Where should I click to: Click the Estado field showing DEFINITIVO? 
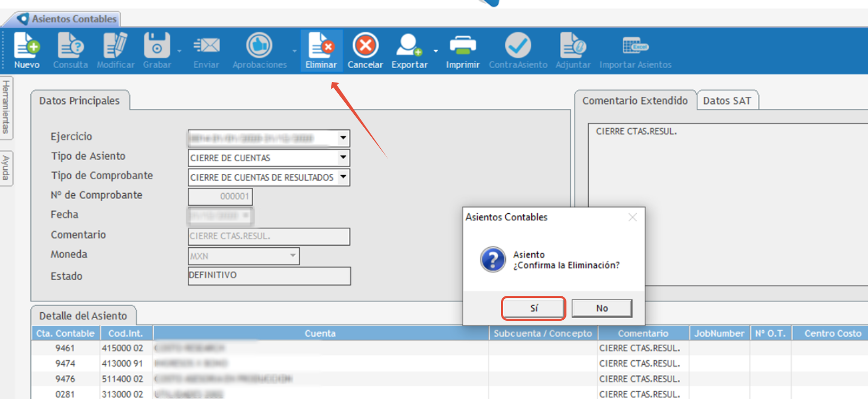point(269,276)
